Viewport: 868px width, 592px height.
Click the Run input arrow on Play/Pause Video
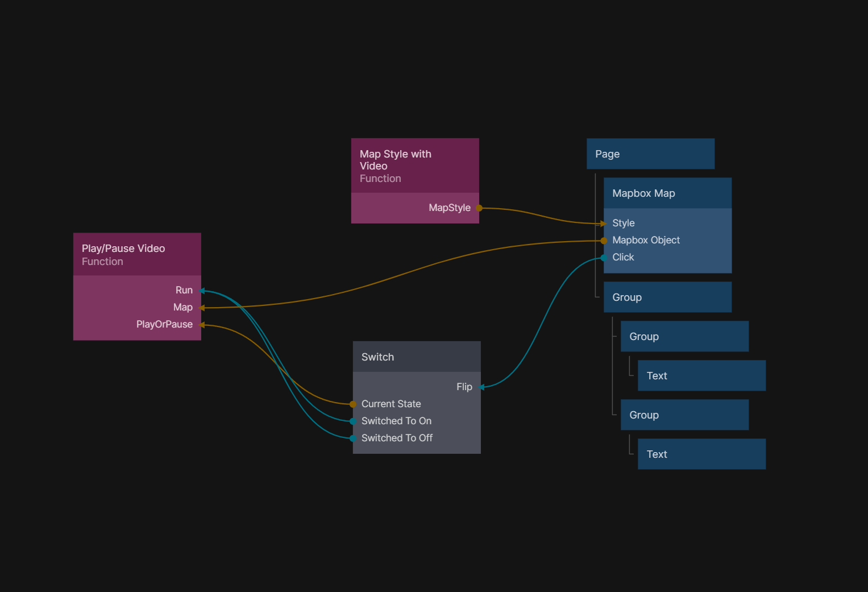pyautogui.click(x=202, y=291)
